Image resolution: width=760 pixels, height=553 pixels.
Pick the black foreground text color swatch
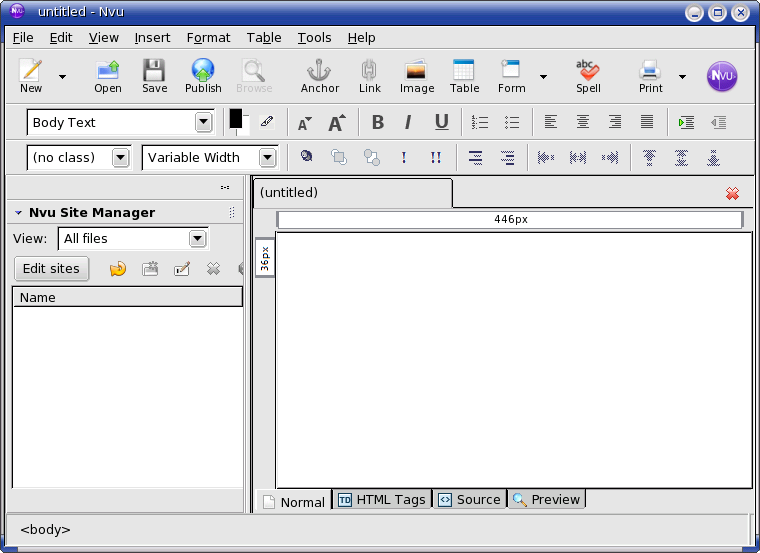[236, 118]
